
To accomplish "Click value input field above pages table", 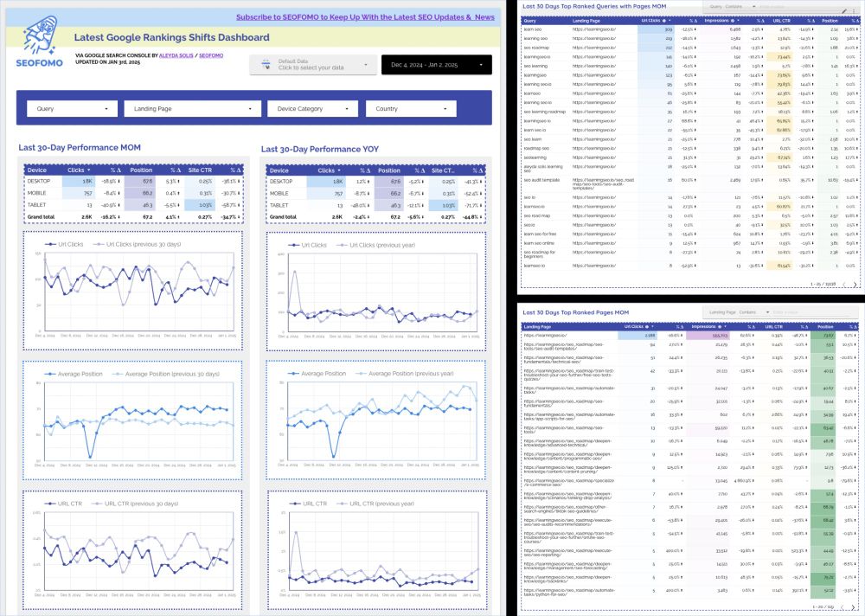I will [x=811, y=312].
